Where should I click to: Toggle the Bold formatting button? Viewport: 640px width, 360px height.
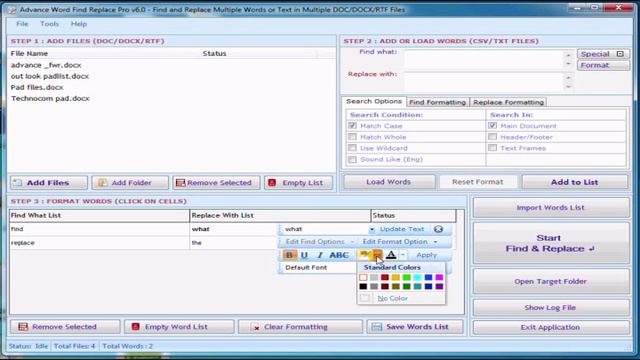(289, 255)
